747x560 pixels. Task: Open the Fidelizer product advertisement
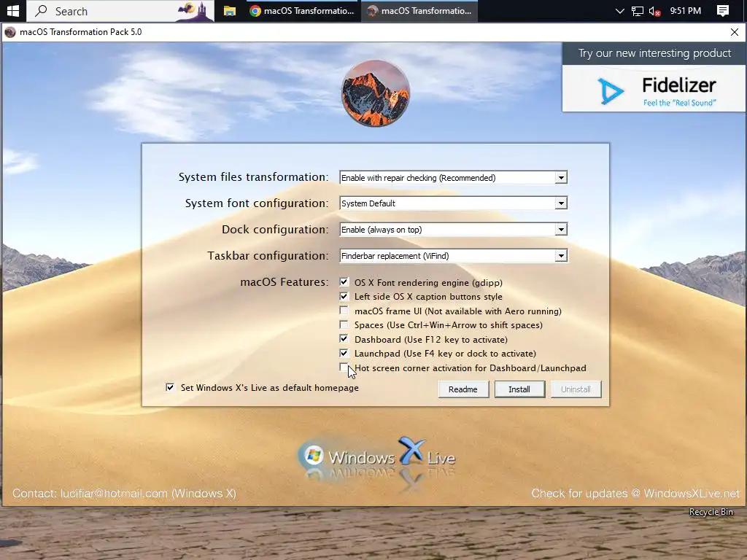(x=654, y=89)
